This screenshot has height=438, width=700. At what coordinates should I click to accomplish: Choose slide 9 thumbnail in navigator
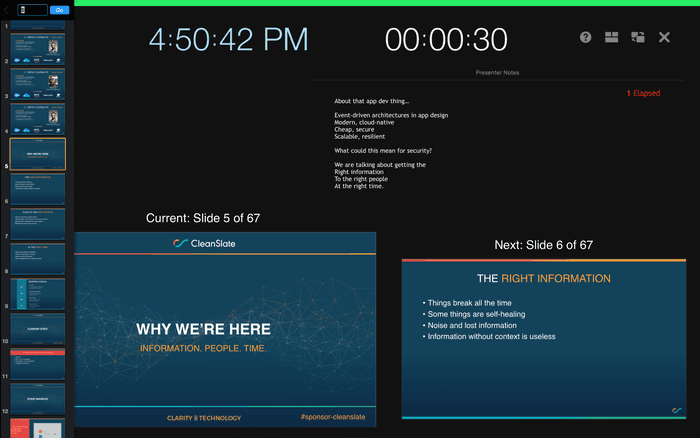point(38,294)
